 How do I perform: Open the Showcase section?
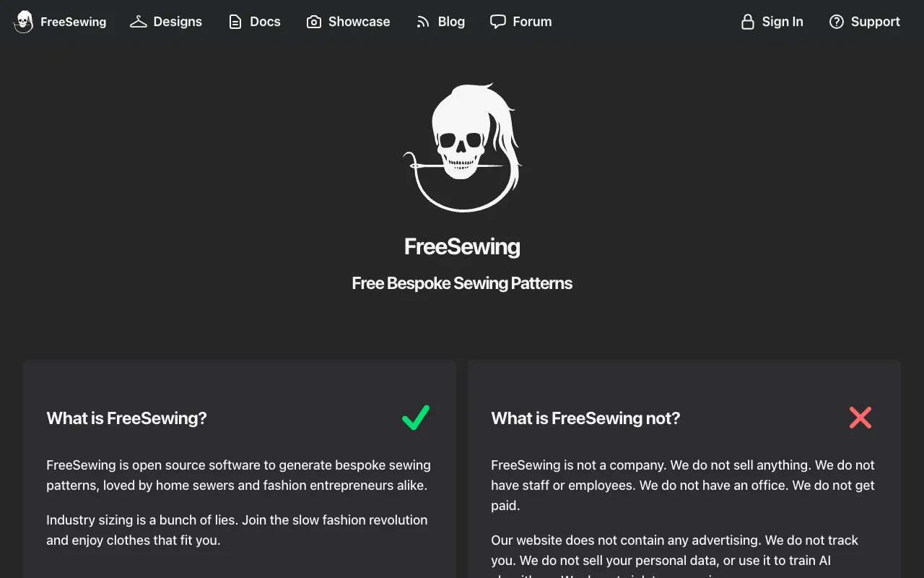click(359, 22)
